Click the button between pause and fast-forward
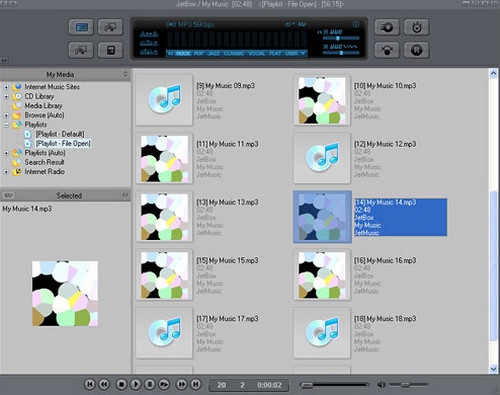Image resolution: width=500 pixels, height=395 pixels. (x=164, y=384)
